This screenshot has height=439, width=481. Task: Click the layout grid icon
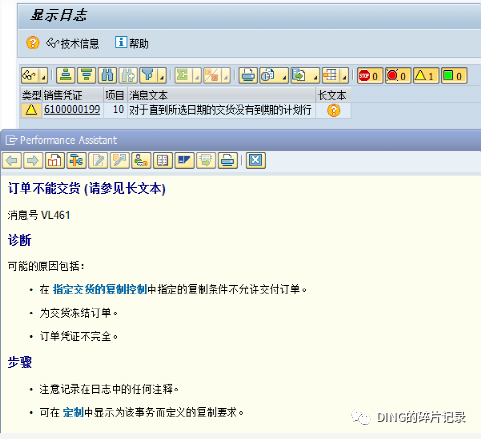[331, 75]
